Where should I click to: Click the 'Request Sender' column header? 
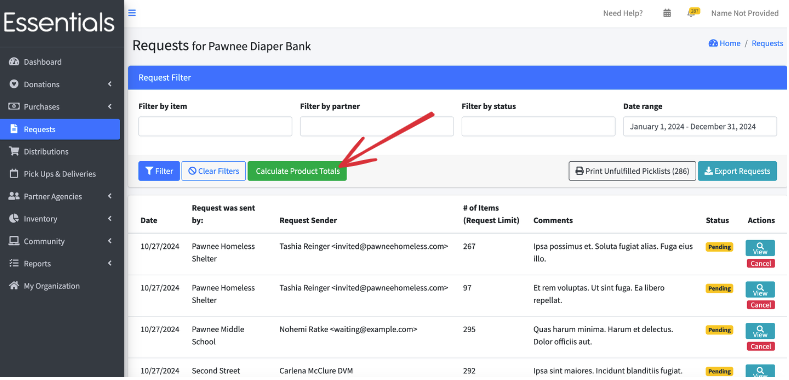point(308,220)
